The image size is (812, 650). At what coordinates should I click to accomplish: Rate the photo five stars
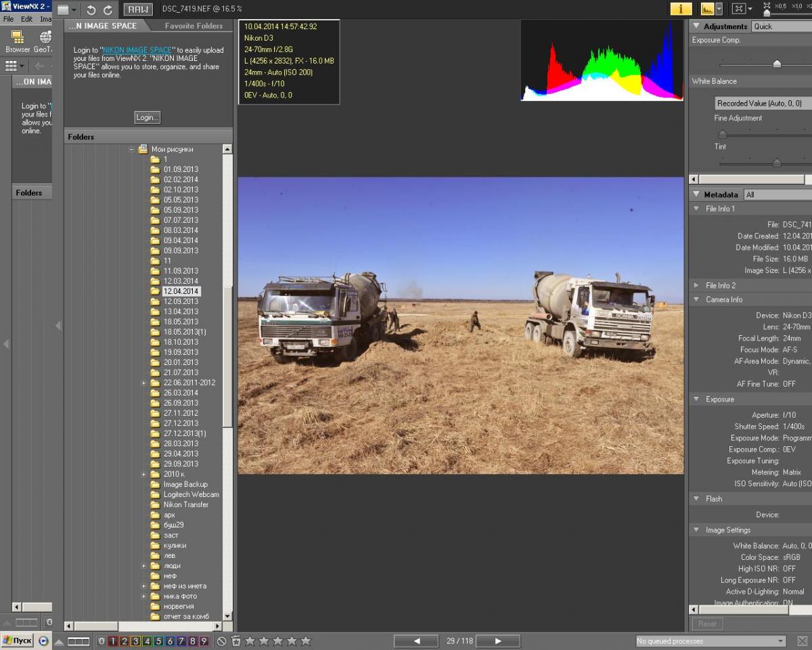tap(306, 641)
